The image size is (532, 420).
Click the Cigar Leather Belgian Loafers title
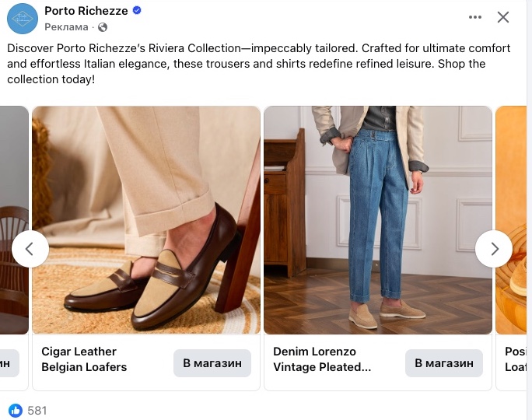pyautogui.click(x=84, y=359)
